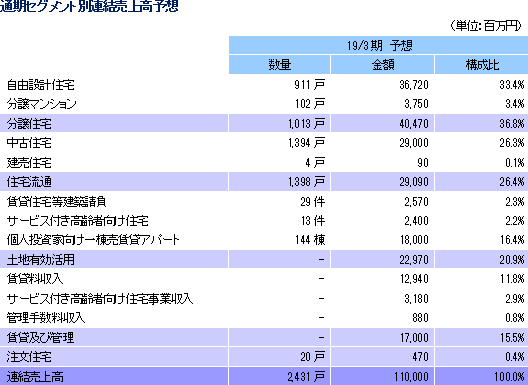Select the サービス付き高齢者向け住宅事業収入 row label
This screenshot has height=385, width=528.
point(100,299)
